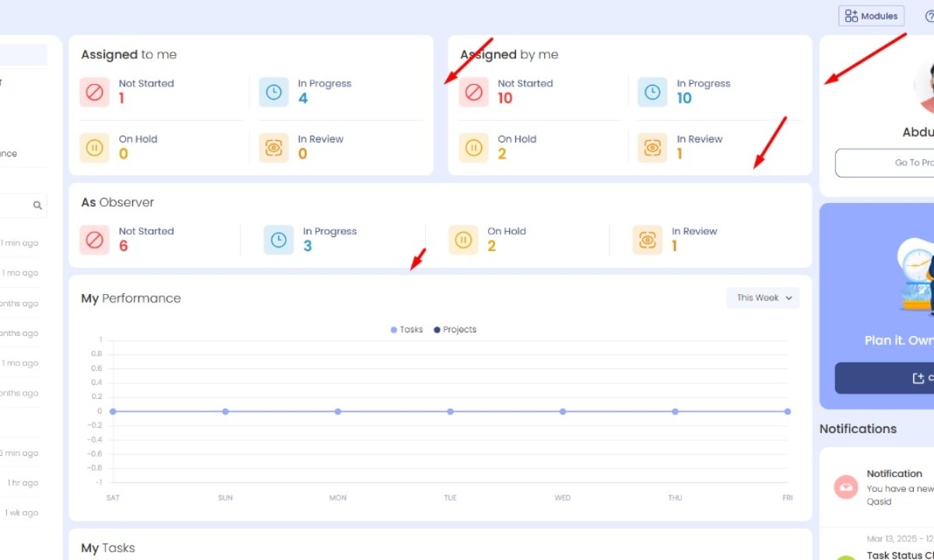Click In Review icon in As Observer

(x=648, y=240)
